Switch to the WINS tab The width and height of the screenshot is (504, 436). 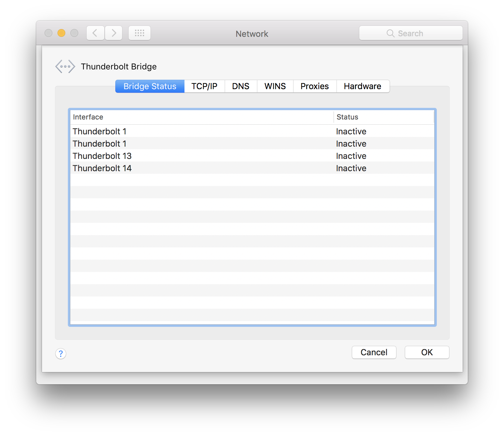[275, 86]
